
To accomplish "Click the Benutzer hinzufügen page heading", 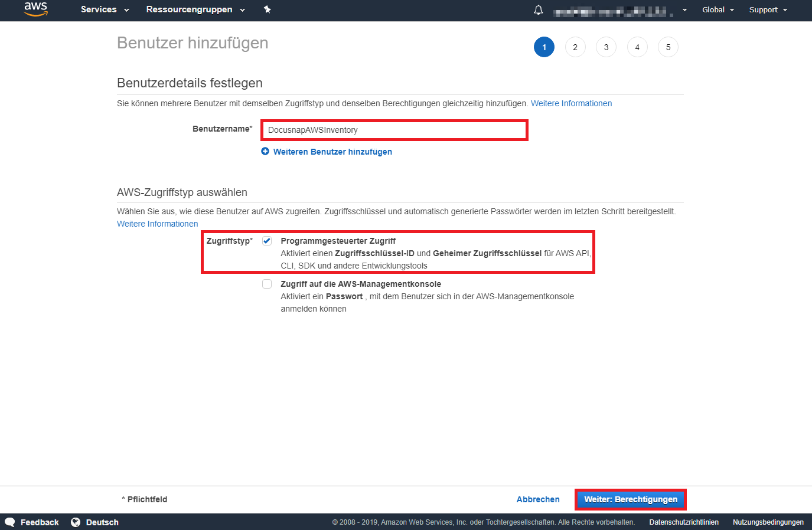I will click(x=193, y=43).
